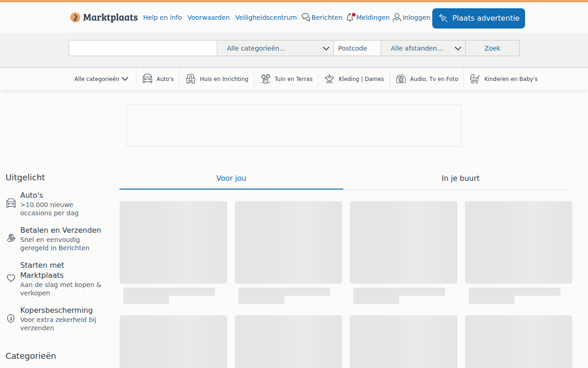Screen dimensions: 588x368
Task: Click Kopersbescherming shield icon in sidebar
Action: click(x=11, y=318)
